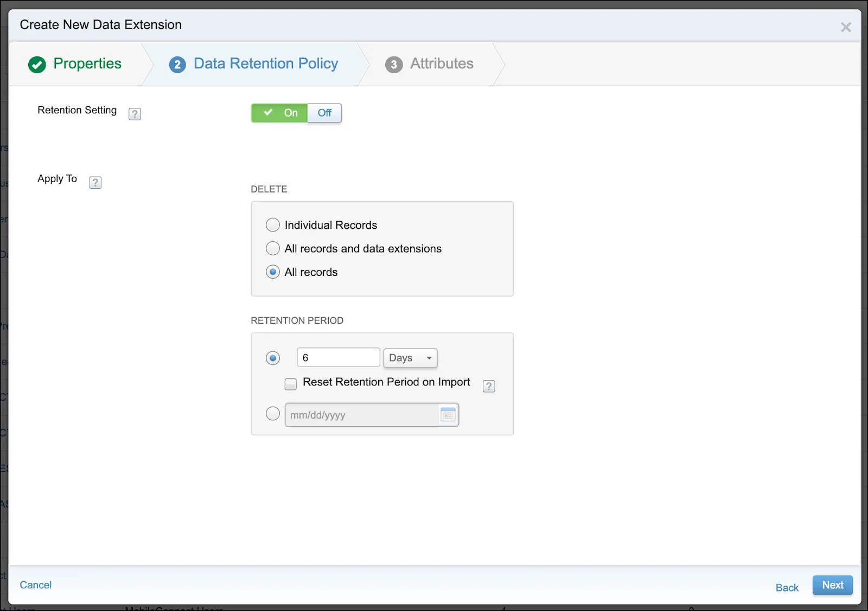Turn Off the Retention Setting

point(324,113)
